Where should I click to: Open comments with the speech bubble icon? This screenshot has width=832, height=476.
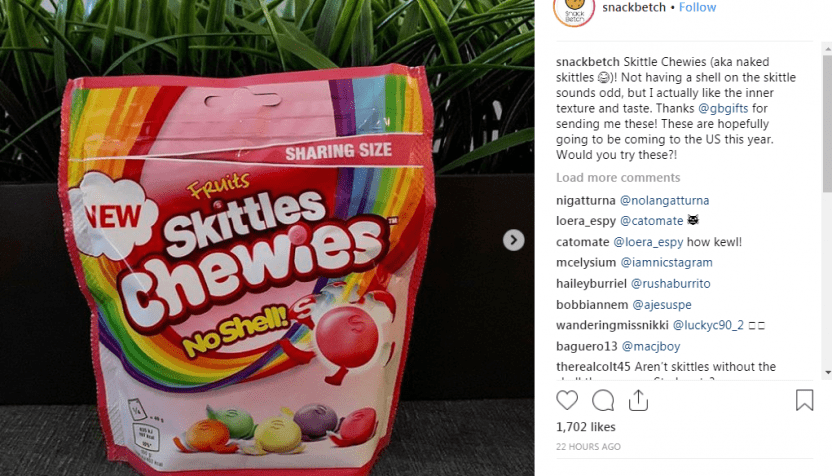pos(603,401)
